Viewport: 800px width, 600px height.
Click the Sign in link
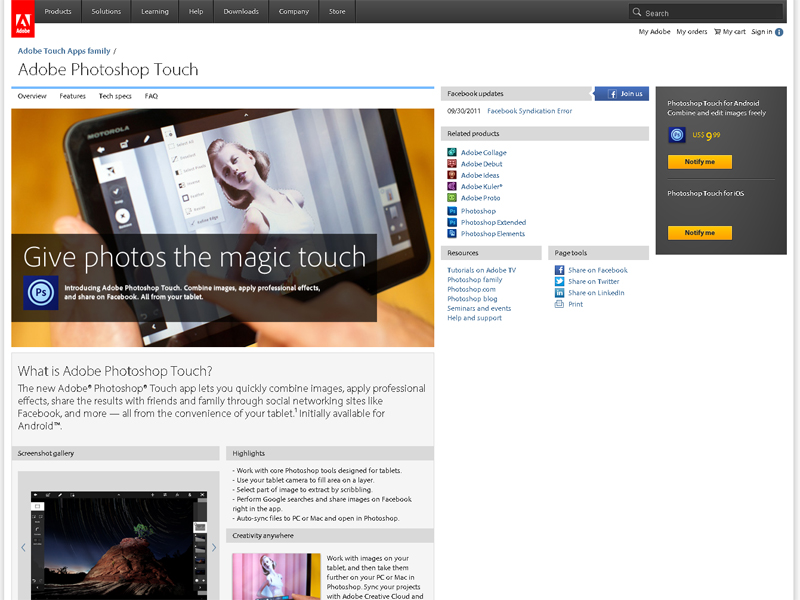point(762,32)
